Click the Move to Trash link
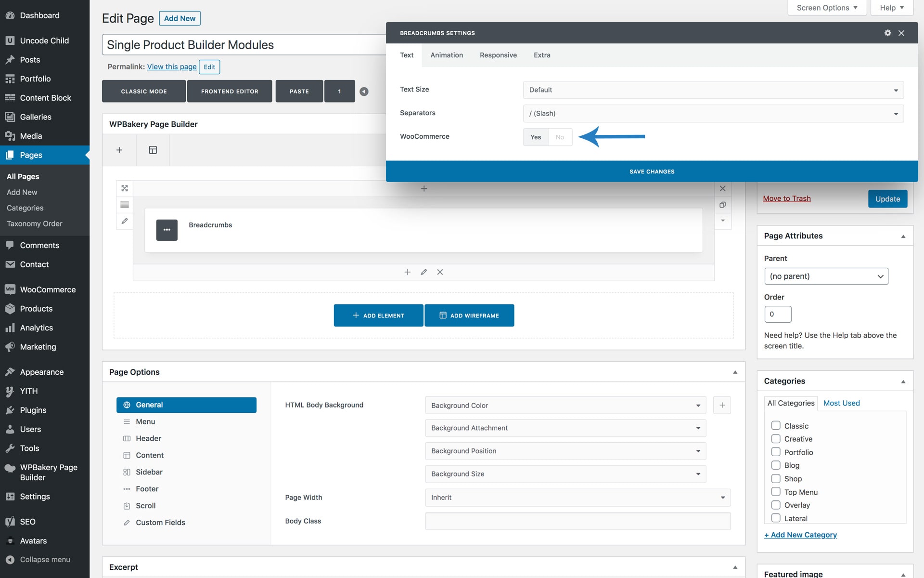 786,198
